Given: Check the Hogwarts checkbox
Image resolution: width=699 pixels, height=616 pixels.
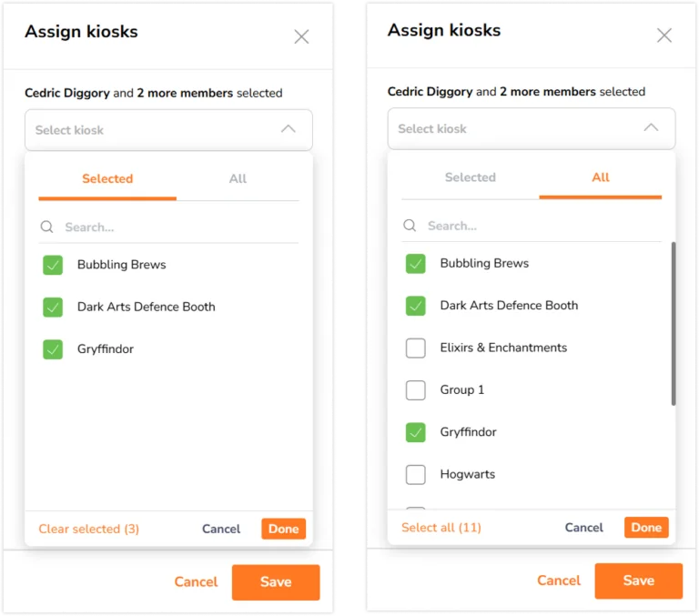Looking at the screenshot, I should (415, 475).
